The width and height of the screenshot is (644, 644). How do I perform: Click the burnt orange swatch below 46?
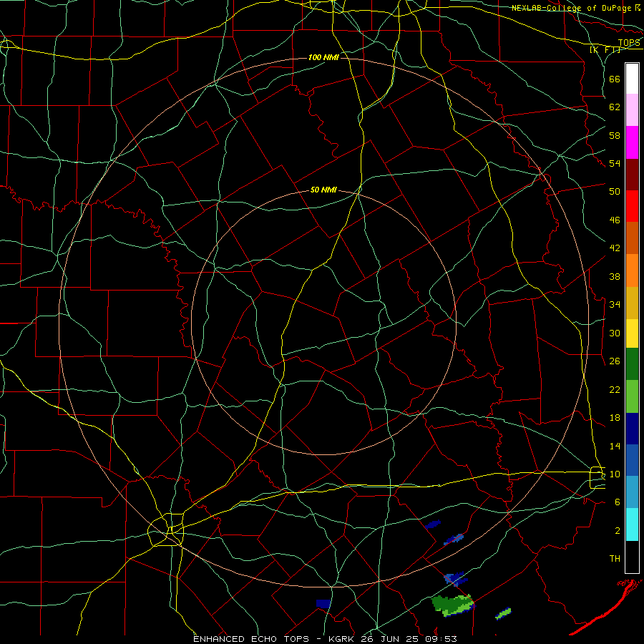pos(632,238)
